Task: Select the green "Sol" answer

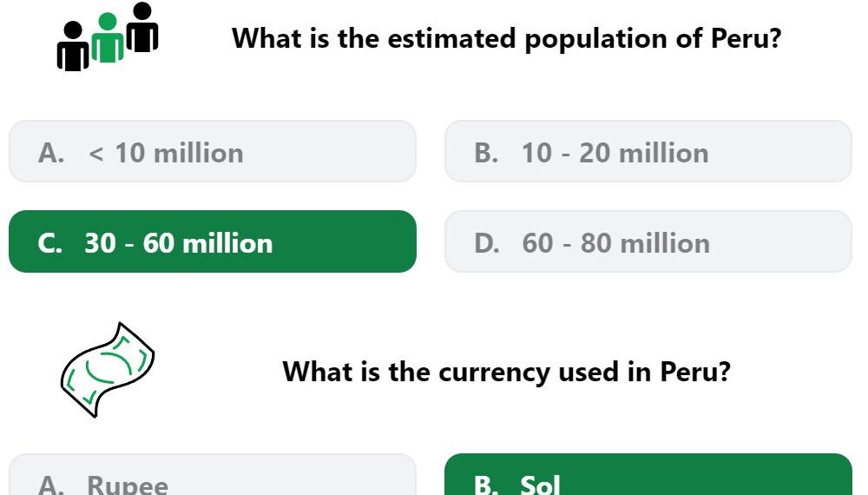Action: pyautogui.click(x=648, y=474)
